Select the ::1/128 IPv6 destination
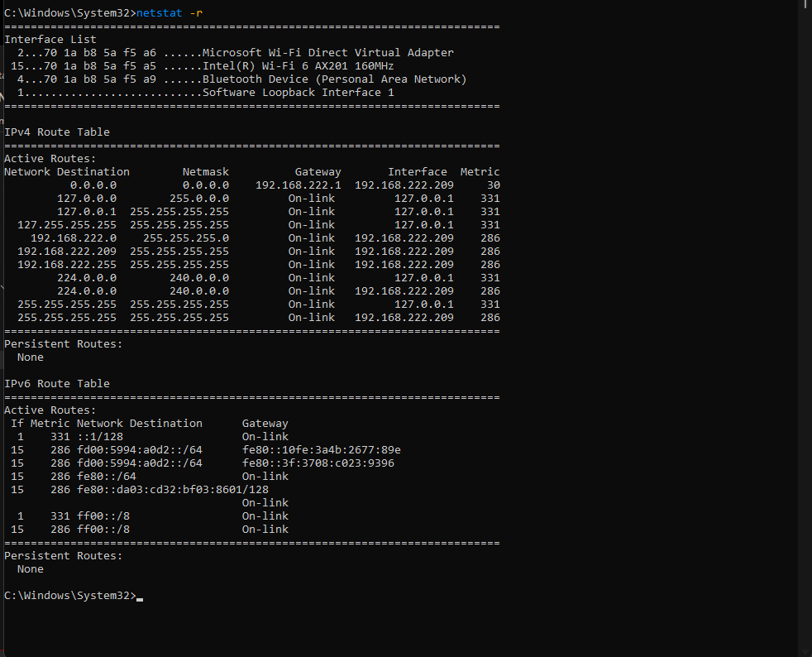812x657 pixels. click(x=100, y=437)
